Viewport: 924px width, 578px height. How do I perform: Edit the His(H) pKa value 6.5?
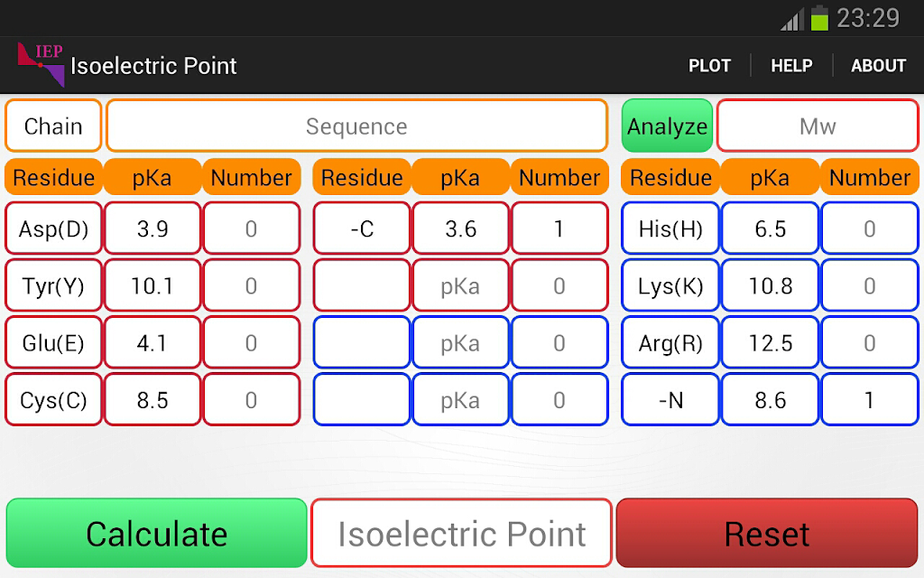click(770, 228)
